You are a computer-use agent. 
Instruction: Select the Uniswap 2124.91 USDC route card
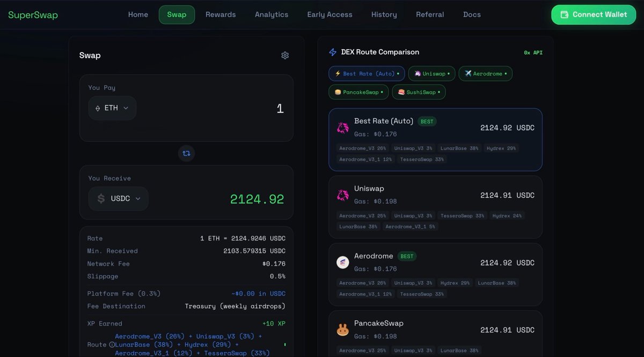pyautogui.click(x=435, y=207)
